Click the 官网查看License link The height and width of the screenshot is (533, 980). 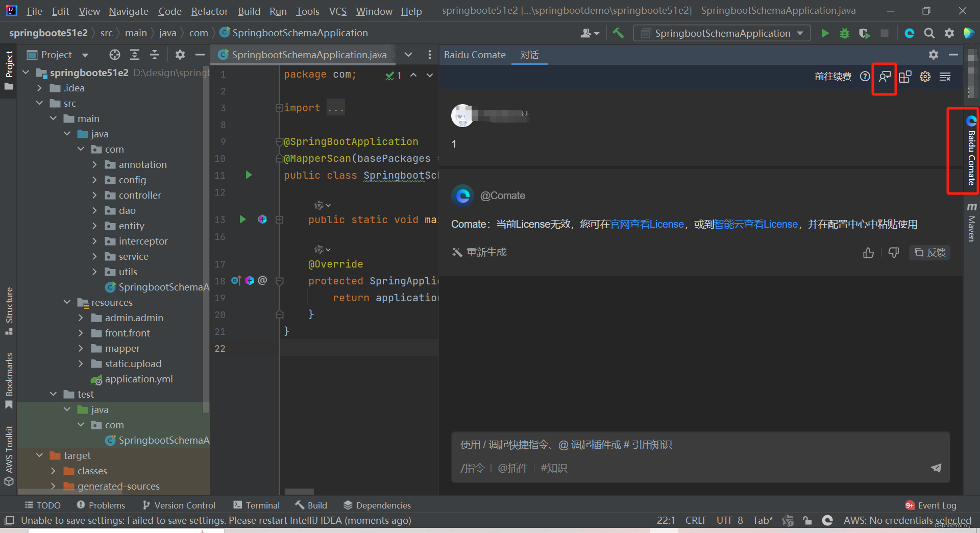647,224
